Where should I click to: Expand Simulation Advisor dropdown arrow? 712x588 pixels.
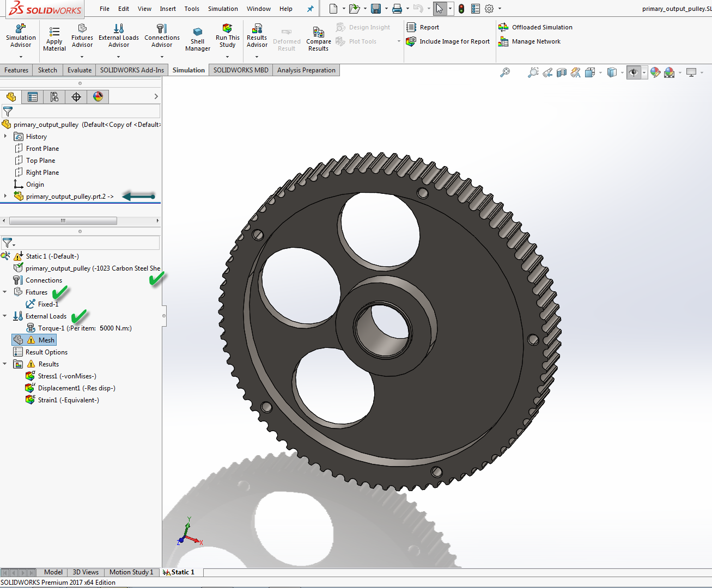click(x=21, y=57)
